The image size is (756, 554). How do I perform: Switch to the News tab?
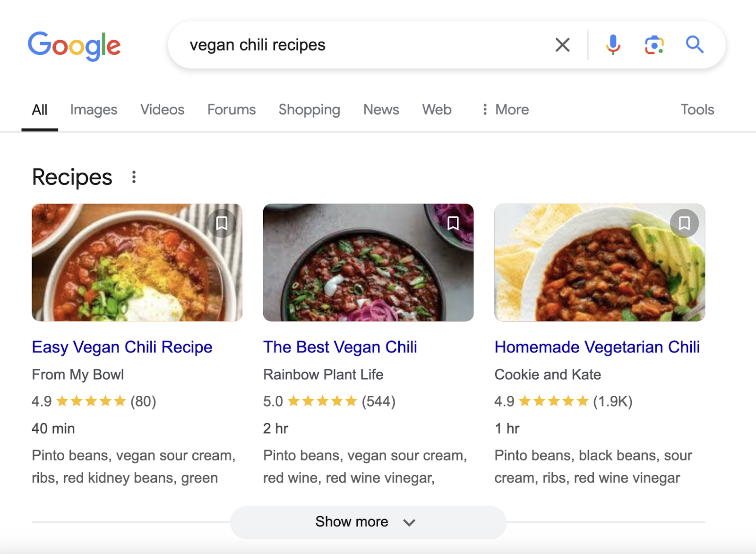pyautogui.click(x=381, y=110)
